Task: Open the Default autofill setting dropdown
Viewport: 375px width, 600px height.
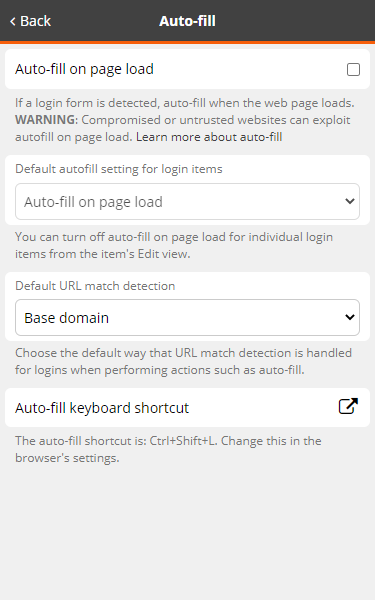Action: [188, 202]
